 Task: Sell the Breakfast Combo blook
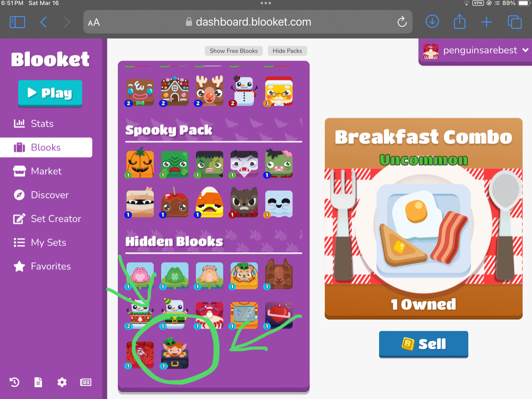point(424,344)
